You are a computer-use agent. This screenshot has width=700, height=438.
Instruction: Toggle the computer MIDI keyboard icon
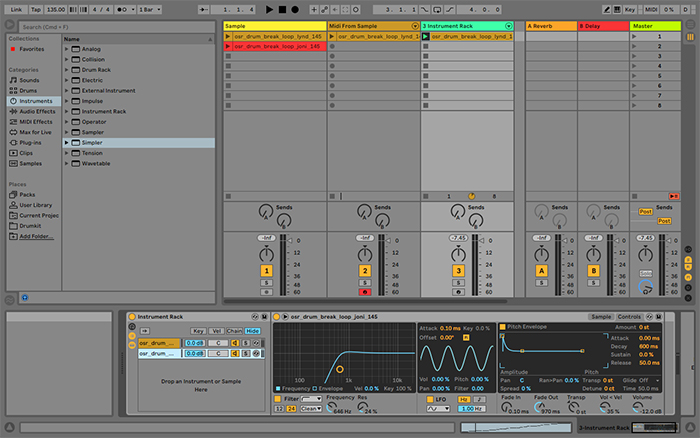tap(617, 9)
